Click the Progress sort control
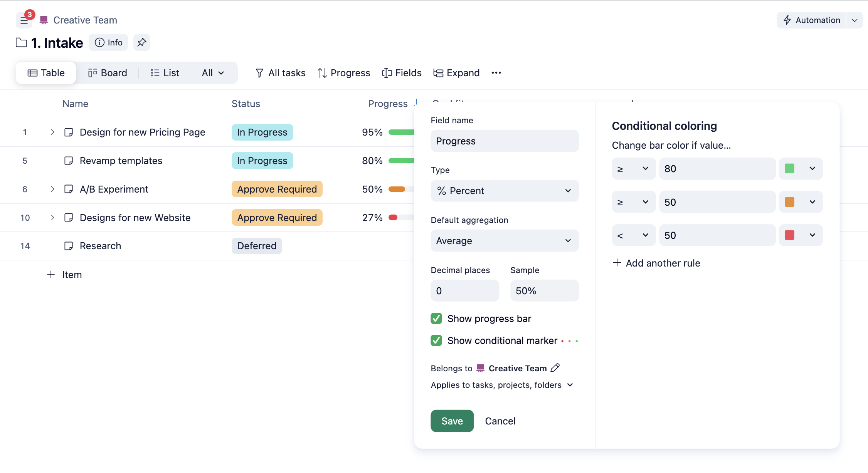The width and height of the screenshot is (868, 473). [x=344, y=73]
